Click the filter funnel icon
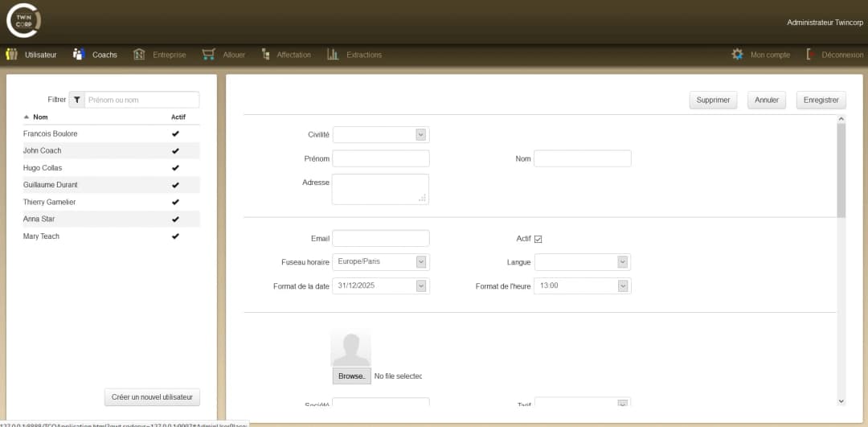The width and height of the screenshot is (868, 427). 77,100
